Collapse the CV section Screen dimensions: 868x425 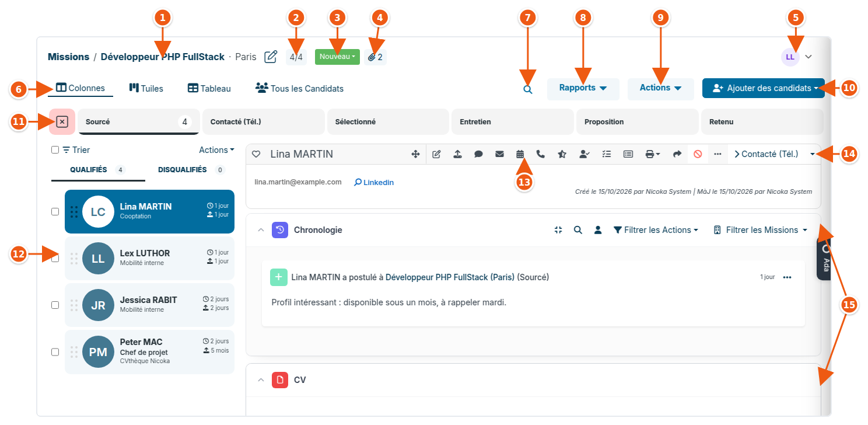pos(261,380)
